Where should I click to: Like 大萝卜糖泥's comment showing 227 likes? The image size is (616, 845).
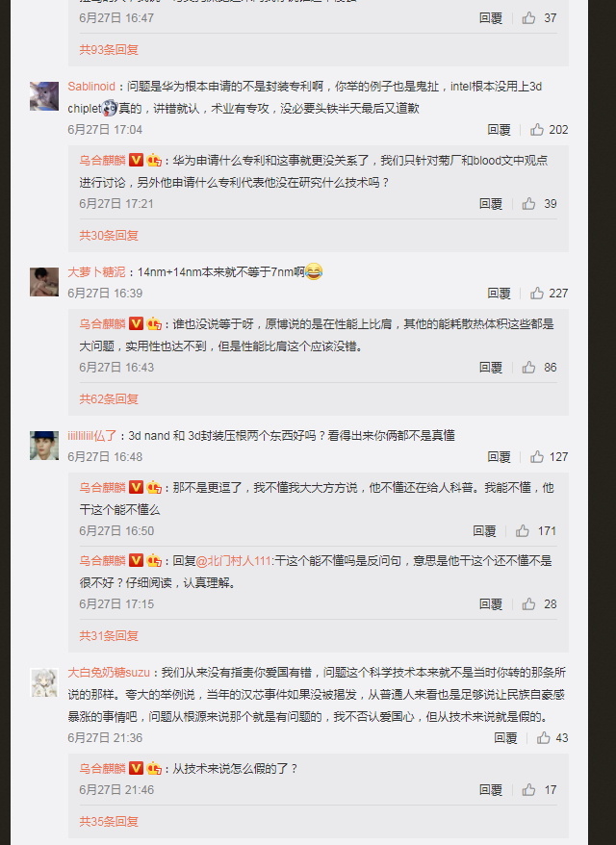pyautogui.click(x=537, y=294)
